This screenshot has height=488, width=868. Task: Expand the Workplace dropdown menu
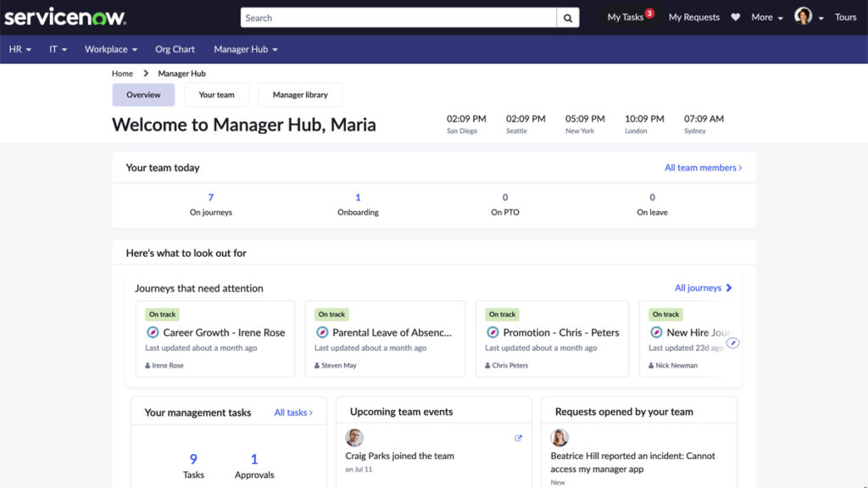click(110, 49)
